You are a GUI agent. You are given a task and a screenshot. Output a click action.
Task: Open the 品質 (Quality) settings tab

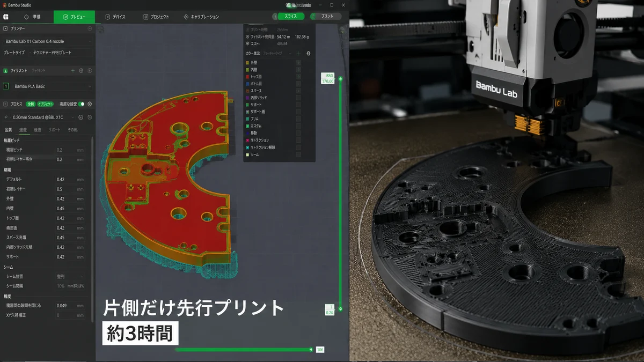point(8,130)
